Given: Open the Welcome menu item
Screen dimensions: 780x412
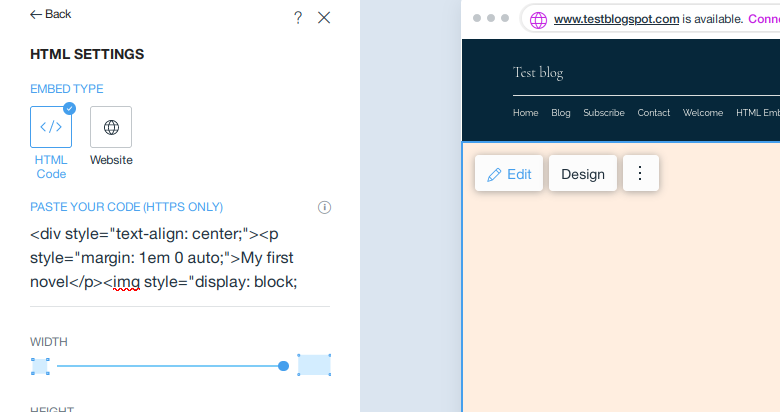Looking at the screenshot, I should tap(703, 113).
